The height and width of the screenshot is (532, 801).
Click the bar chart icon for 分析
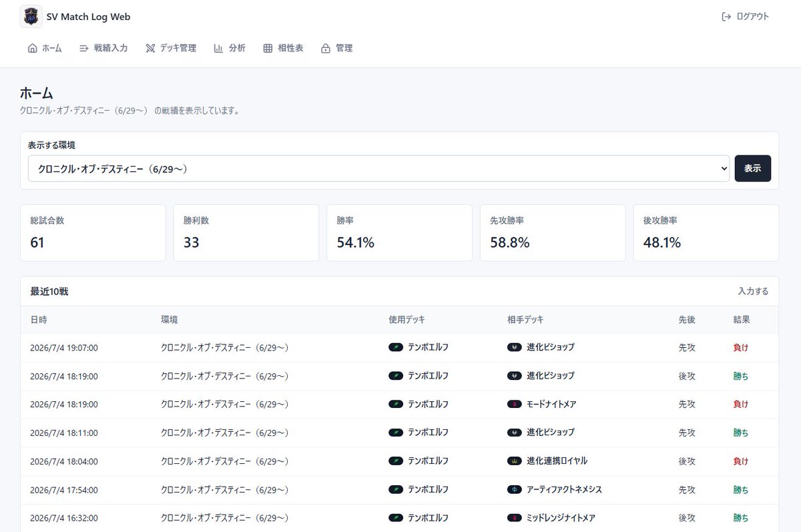click(x=218, y=48)
